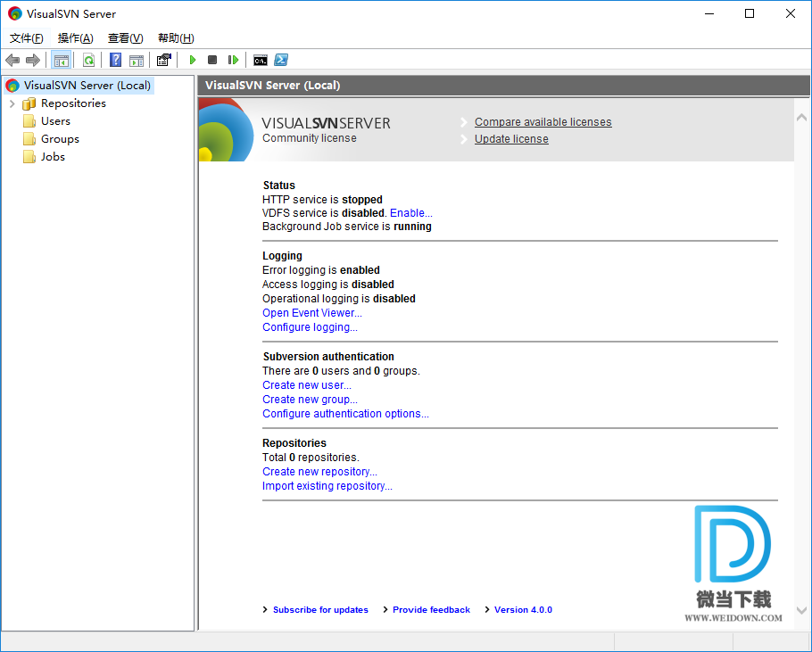Stop the server with square stop icon
The height and width of the screenshot is (652, 812).
(x=212, y=60)
